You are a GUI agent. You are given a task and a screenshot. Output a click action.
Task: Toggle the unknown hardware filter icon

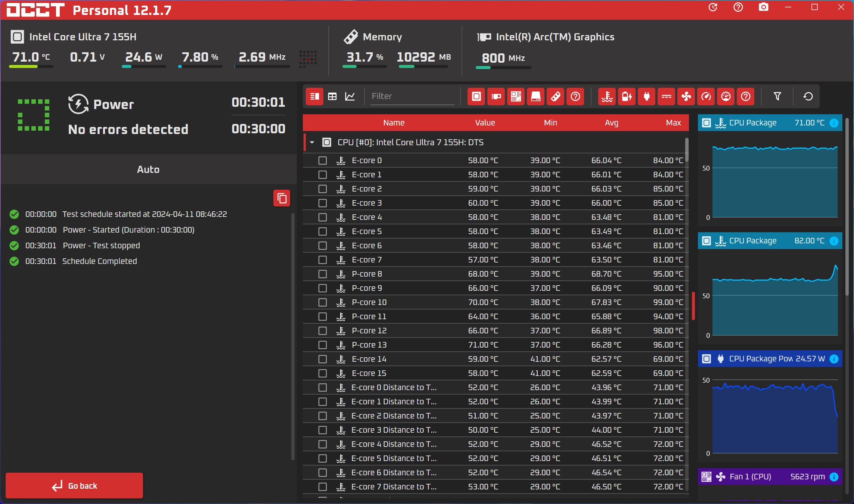pyautogui.click(x=575, y=97)
